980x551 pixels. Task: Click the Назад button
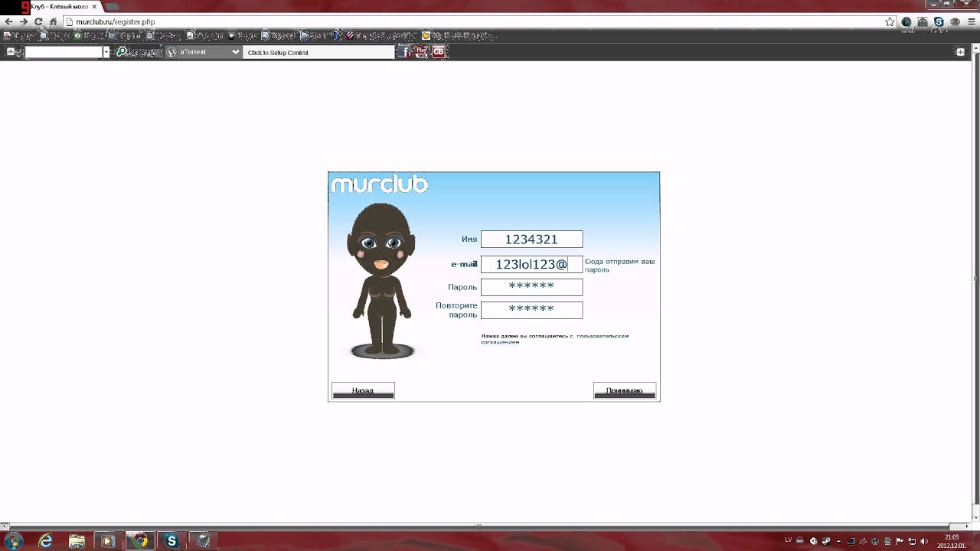pyautogui.click(x=363, y=390)
